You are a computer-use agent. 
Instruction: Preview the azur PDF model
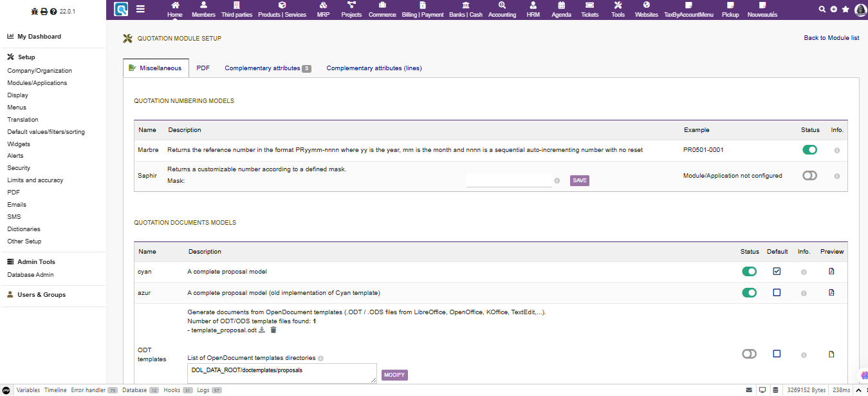pos(831,293)
